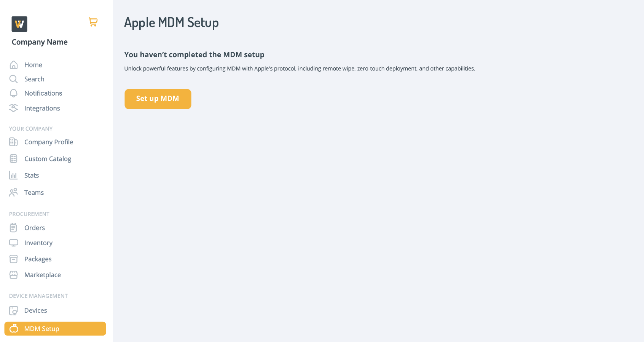
Task: Open the Devices page
Action: (x=36, y=310)
